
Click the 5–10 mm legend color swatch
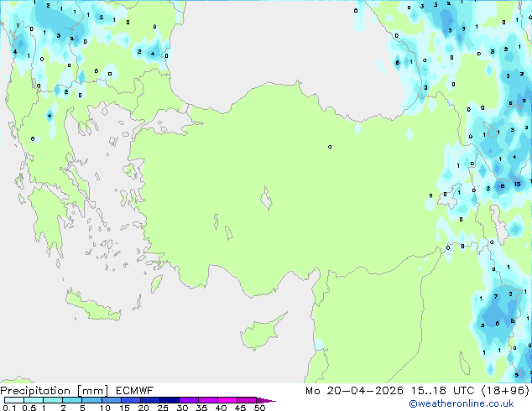(91, 400)
